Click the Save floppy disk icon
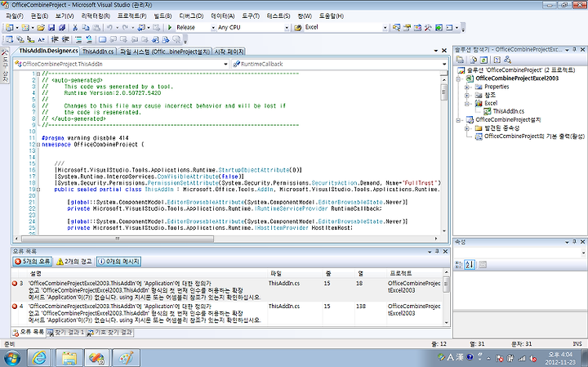The width and height of the screenshot is (588, 367). click(x=51, y=28)
